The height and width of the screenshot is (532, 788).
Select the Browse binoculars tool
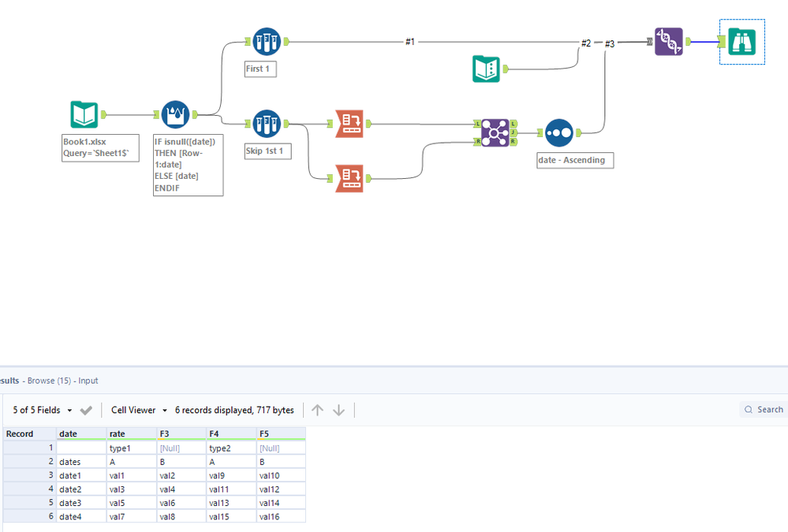click(x=741, y=42)
